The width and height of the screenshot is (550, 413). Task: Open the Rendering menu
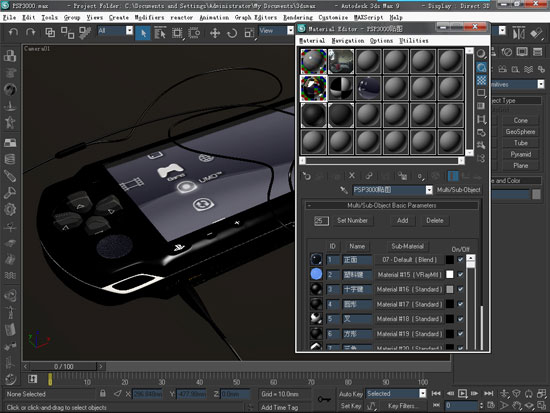pyautogui.click(x=298, y=18)
